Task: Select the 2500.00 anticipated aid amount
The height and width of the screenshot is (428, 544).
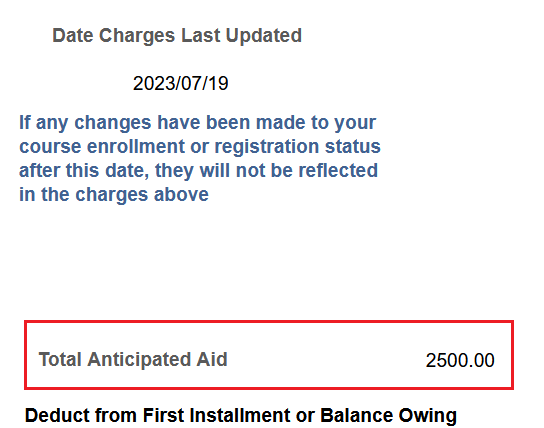Action: pos(460,360)
